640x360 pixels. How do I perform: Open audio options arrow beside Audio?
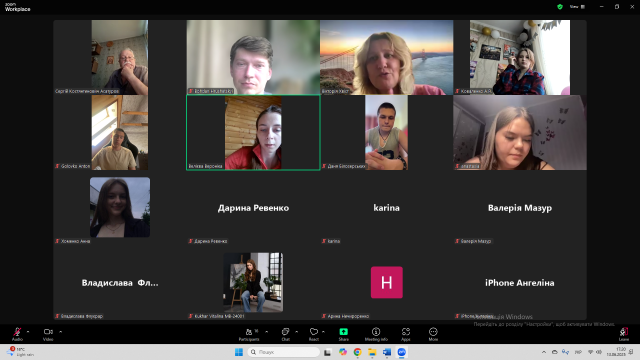(28, 331)
